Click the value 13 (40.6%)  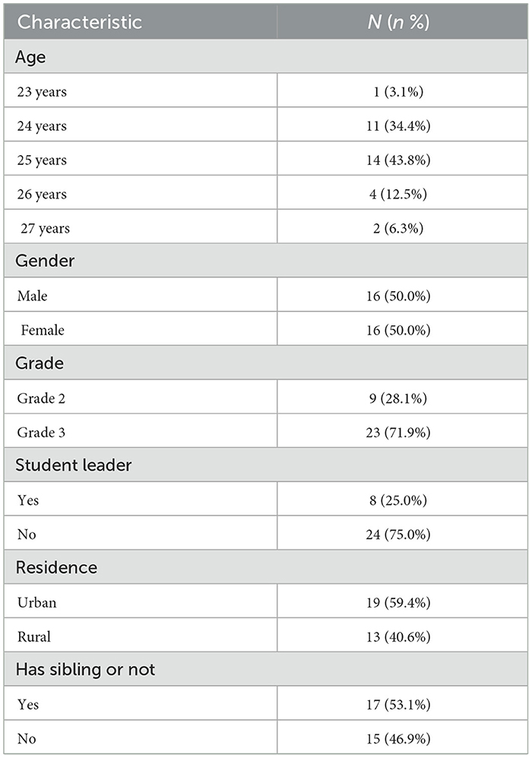tap(398, 636)
